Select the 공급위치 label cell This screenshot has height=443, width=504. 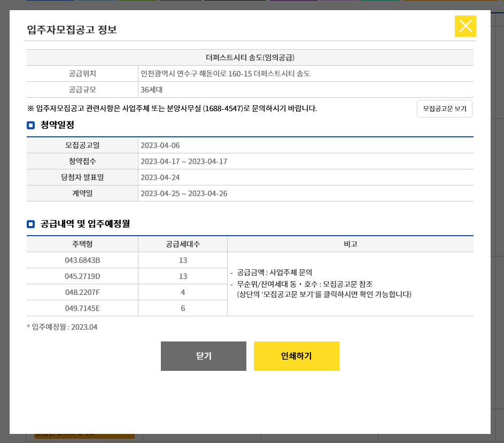[x=82, y=74]
